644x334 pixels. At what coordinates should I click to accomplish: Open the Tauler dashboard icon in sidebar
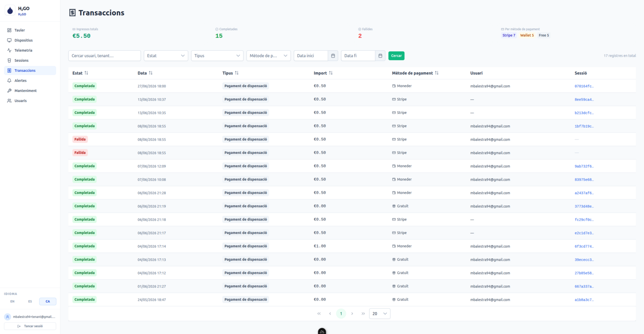click(9, 30)
